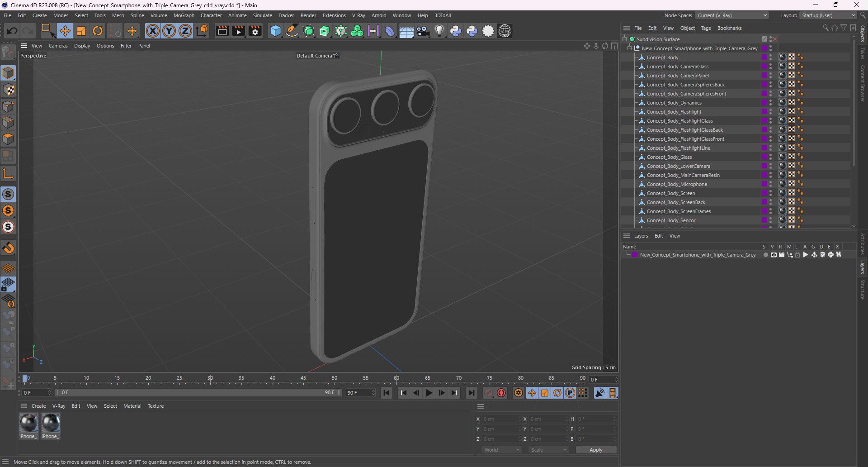The image size is (868, 467).
Task: Select the Concept_Body_Flashlight object
Action: [674, 112]
